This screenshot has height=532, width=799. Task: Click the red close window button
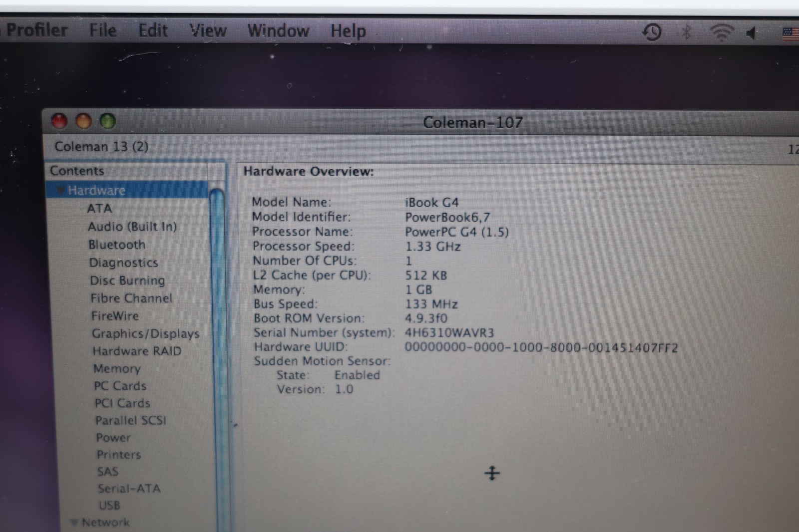coord(59,121)
